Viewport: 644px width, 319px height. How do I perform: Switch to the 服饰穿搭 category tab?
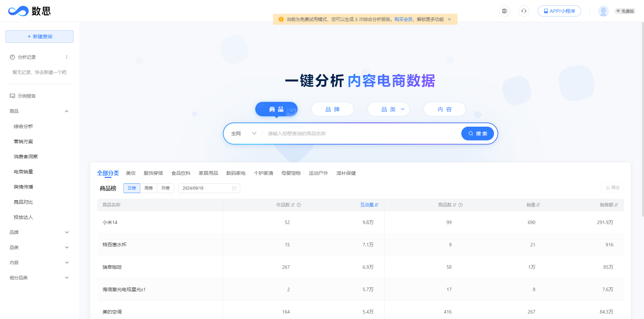point(153,173)
